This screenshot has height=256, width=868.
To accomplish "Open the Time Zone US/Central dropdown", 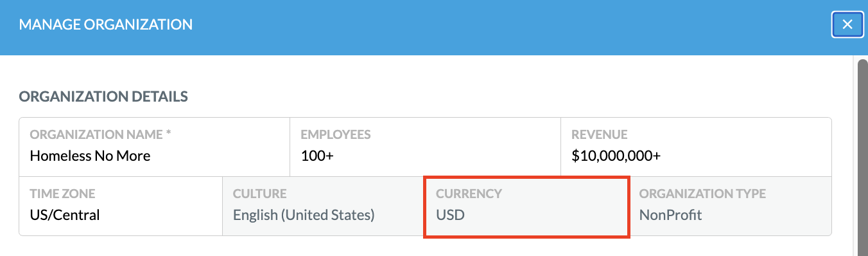I will [121, 206].
